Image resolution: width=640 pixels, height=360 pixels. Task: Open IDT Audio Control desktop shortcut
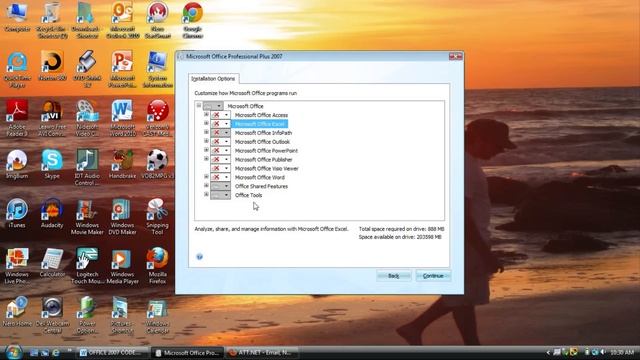[x=87, y=167]
